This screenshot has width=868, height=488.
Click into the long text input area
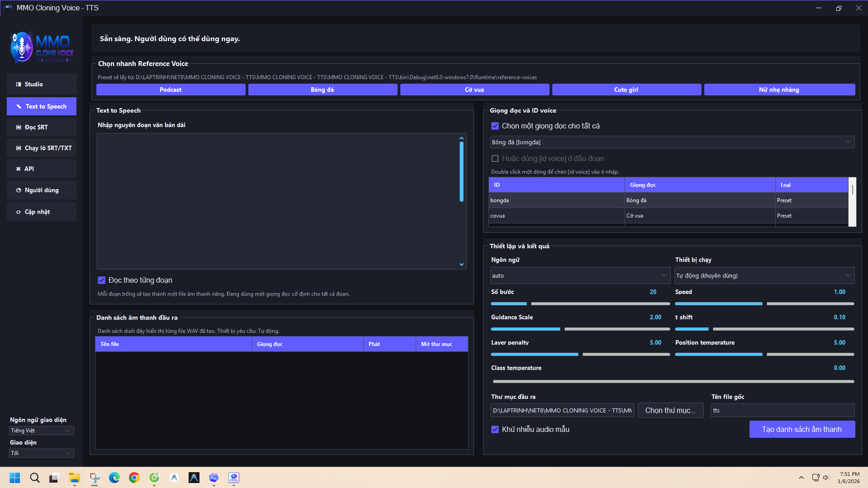pyautogui.click(x=278, y=201)
